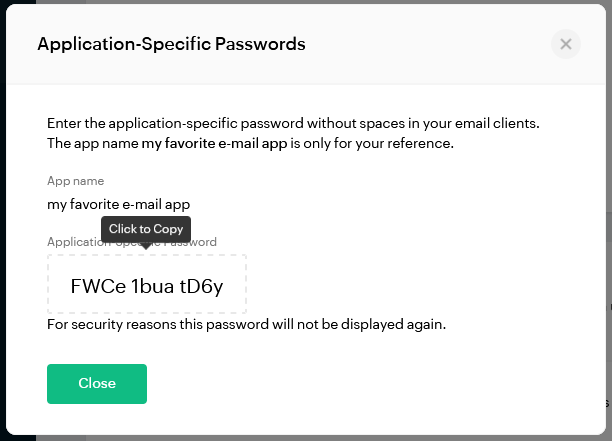Image resolution: width=612 pixels, height=441 pixels.
Task: Click the Application-Specific Passwords dialog title
Action: point(171,44)
